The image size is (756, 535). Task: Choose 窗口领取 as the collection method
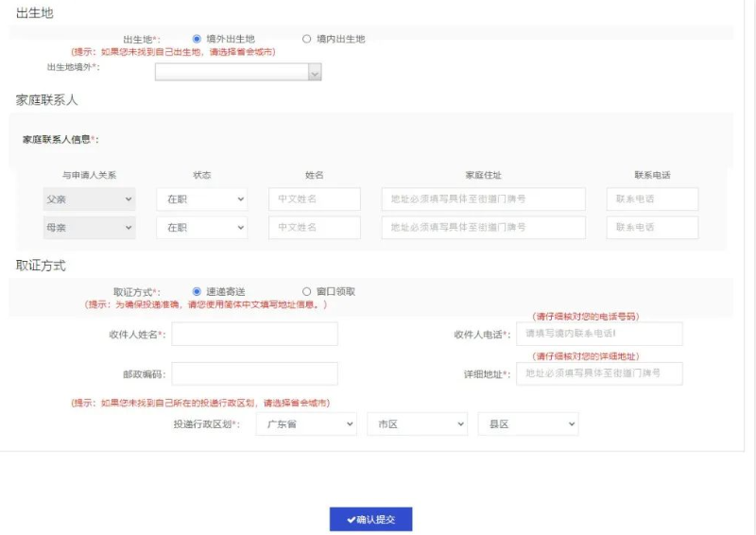(306, 292)
